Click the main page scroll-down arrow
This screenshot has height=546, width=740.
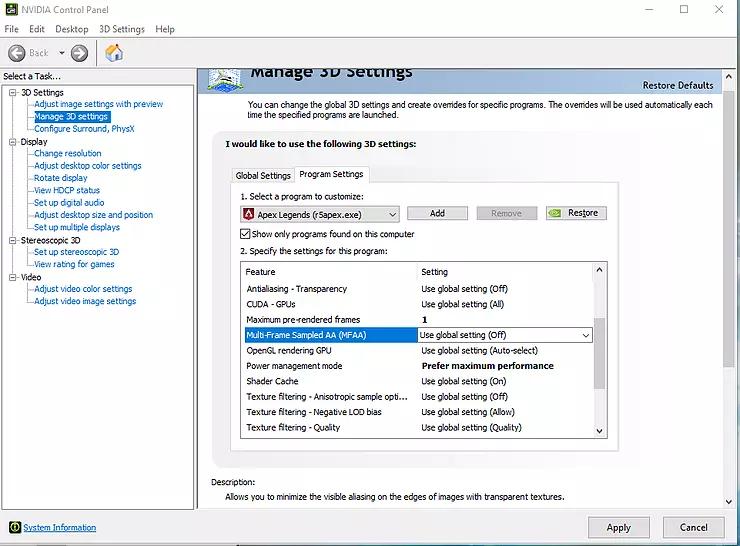tap(729, 502)
